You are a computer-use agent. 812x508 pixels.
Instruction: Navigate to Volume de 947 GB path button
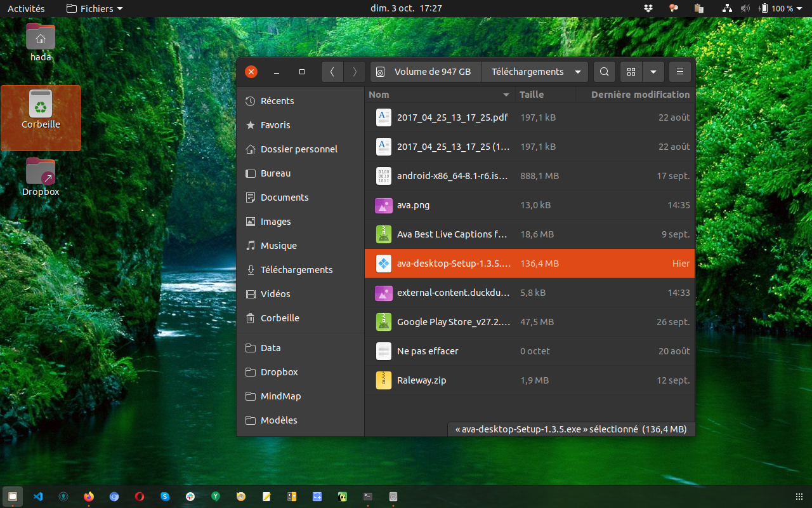[426, 72]
